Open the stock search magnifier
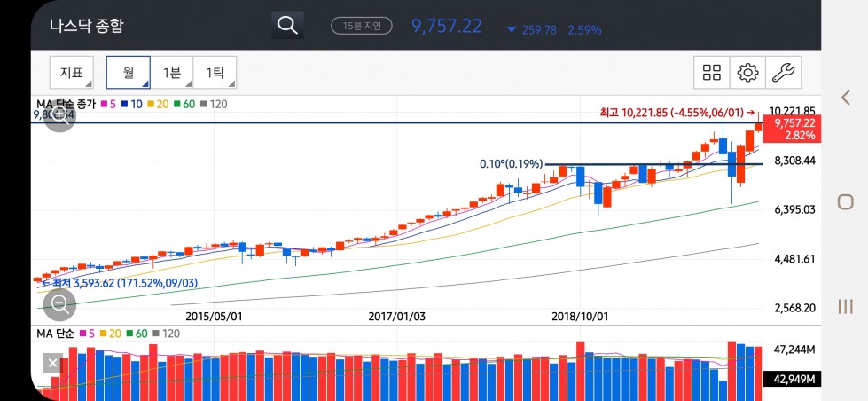 pos(287,25)
